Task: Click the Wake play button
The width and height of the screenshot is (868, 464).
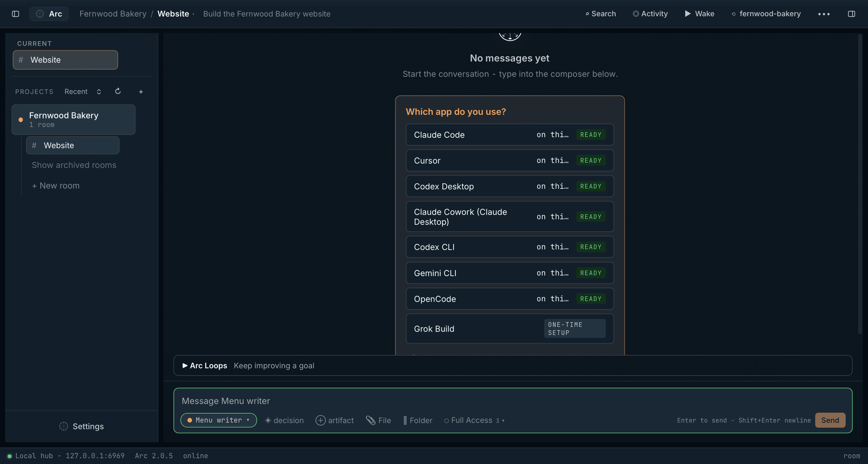Action: click(699, 14)
